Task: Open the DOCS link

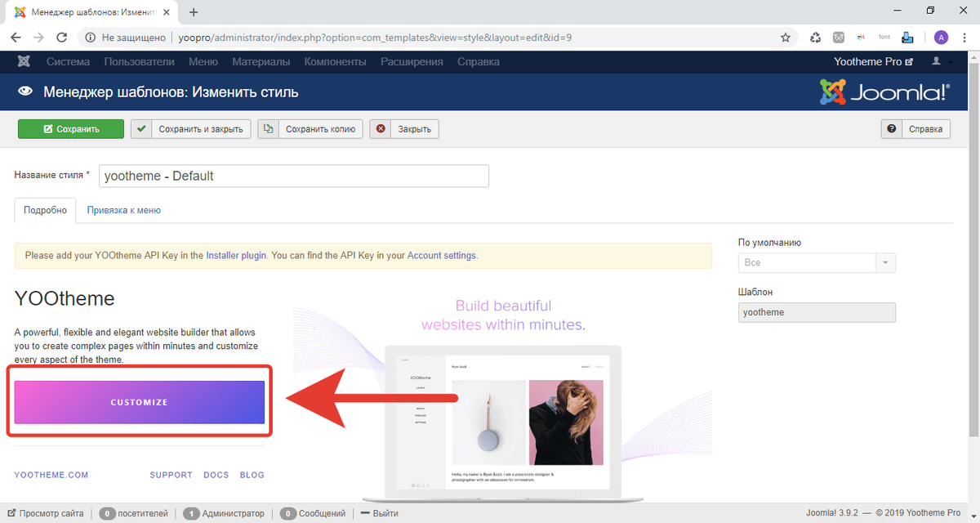Action: point(216,475)
